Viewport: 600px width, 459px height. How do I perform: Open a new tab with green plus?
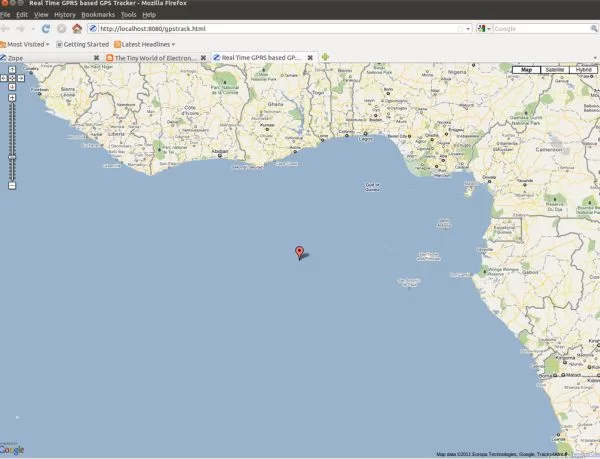pyautogui.click(x=326, y=58)
